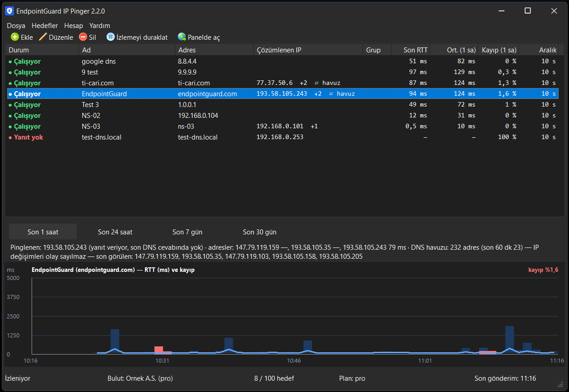The height and width of the screenshot is (392, 569).
Task: Click the İzleniyor status bar text
Action: tap(18, 378)
